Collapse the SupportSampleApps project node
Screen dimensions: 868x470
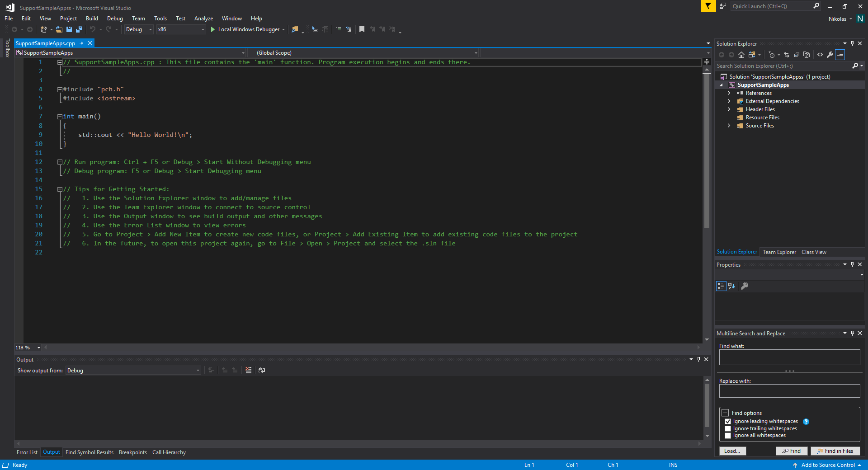click(x=721, y=85)
